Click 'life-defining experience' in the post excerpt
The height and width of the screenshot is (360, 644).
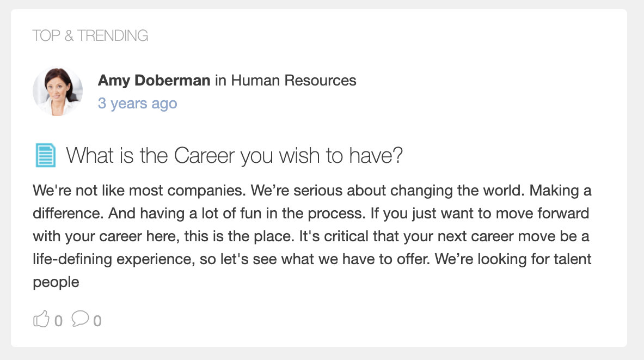click(x=114, y=259)
